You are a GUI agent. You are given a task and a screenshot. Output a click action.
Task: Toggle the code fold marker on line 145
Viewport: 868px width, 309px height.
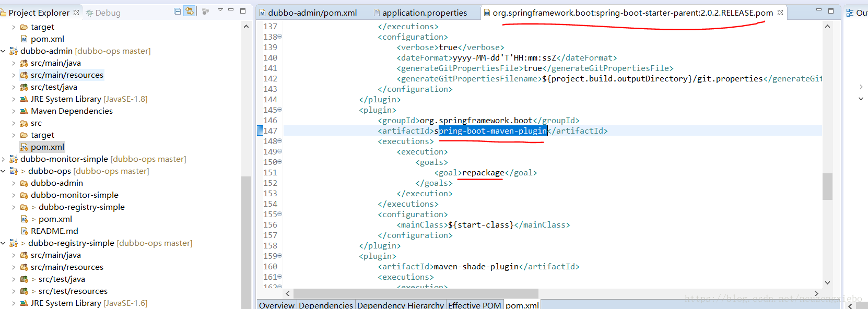click(x=280, y=110)
